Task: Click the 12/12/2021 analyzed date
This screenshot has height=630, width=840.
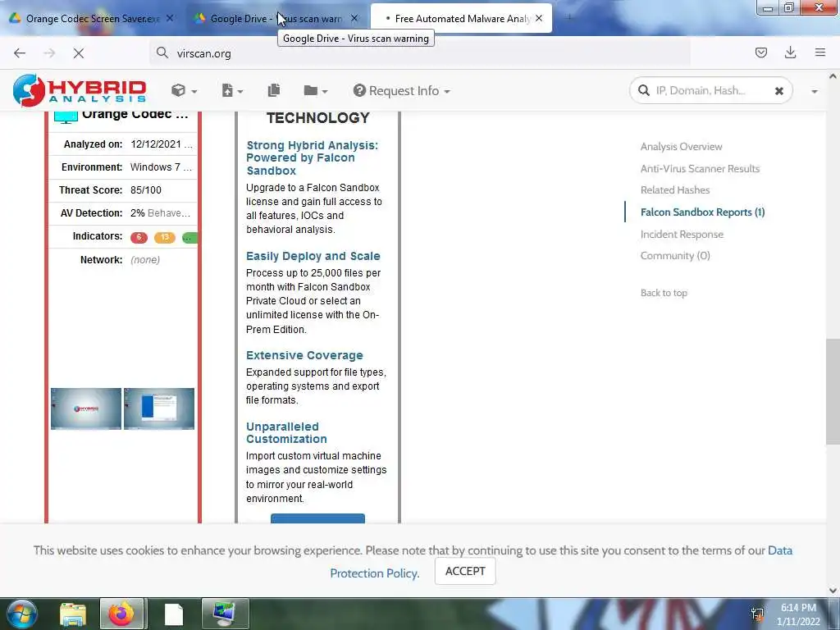Action: pyautogui.click(x=162, y=144)
